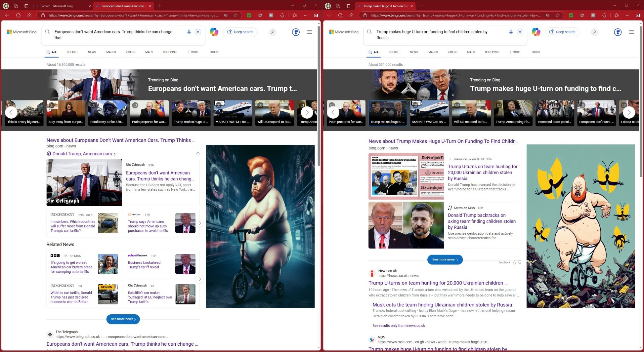Screen dimensions: 644x352
Task: Show previous trending stories in left carousel
Action: pos(11,112)
